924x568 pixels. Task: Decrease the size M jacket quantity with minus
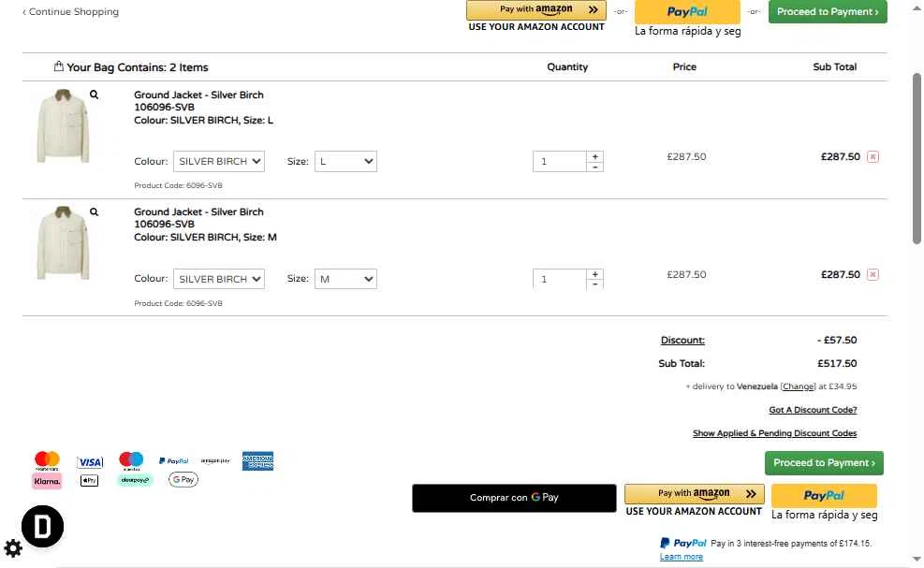coord(595,284)
